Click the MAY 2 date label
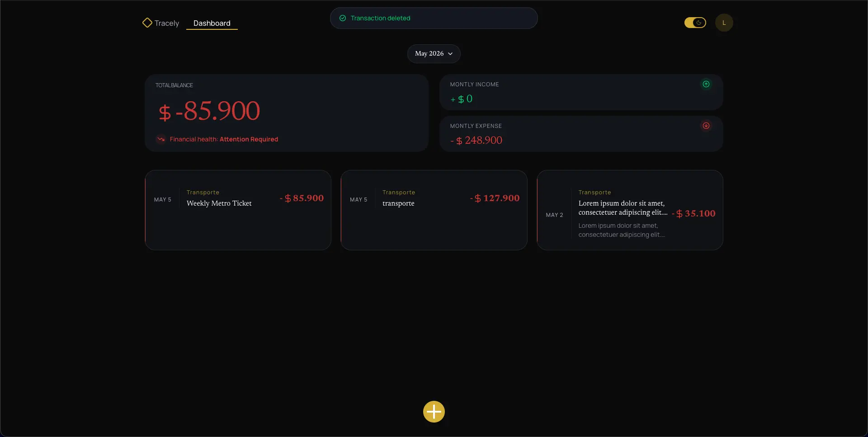868x437 pixels. 554,215
